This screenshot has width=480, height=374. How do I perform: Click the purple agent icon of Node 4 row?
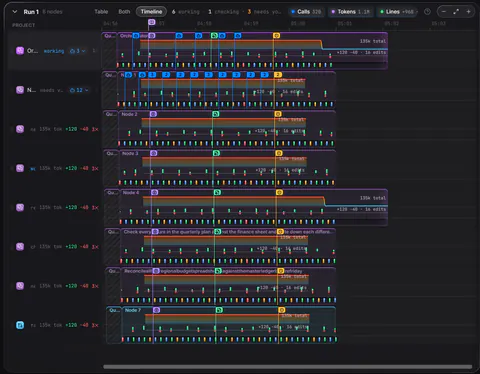point(20,207)
